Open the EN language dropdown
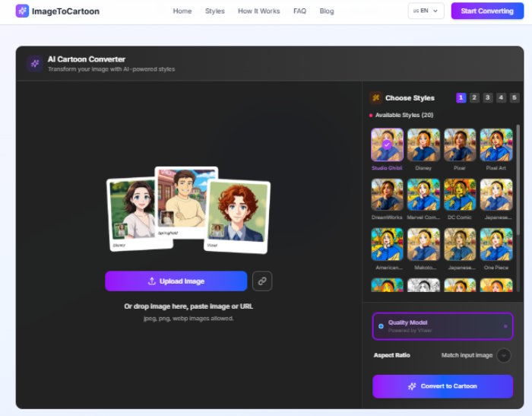Image resolution: width=532 pixels, height=416 pixels. tap(426, 11)
